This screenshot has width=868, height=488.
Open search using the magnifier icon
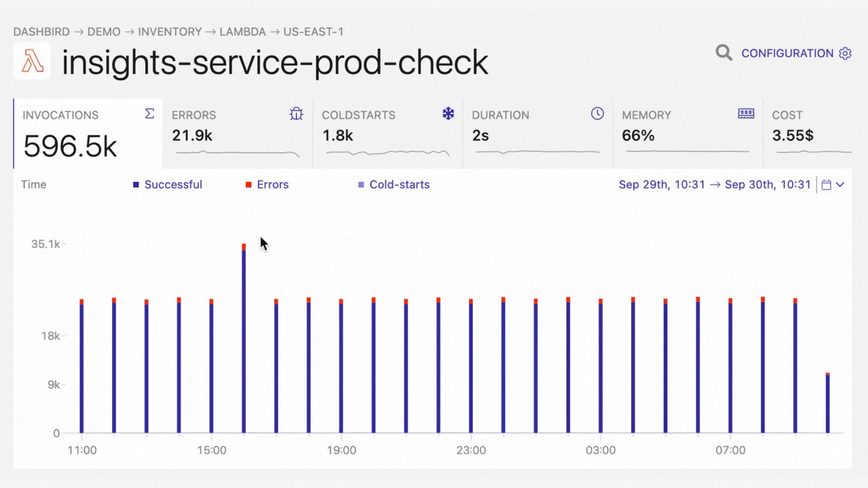pyautogui.click(x=723, y=53)
